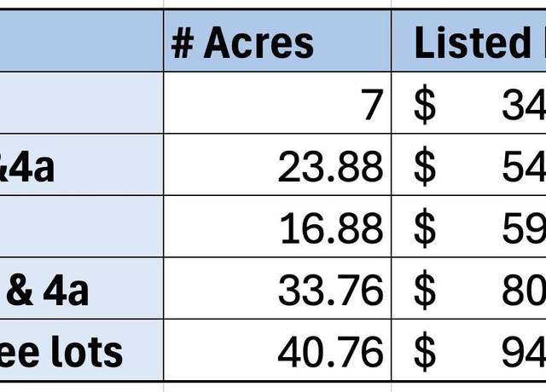The width and height of the screenshot is (546, 392).
Task: Click the cell showing 33.76 acres
Action: click(277, 288)
